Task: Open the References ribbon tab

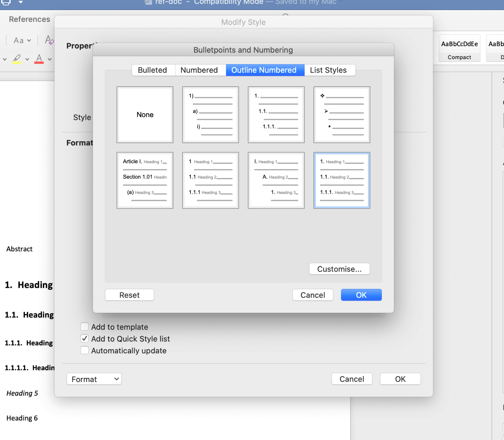Action: [30, 19]
